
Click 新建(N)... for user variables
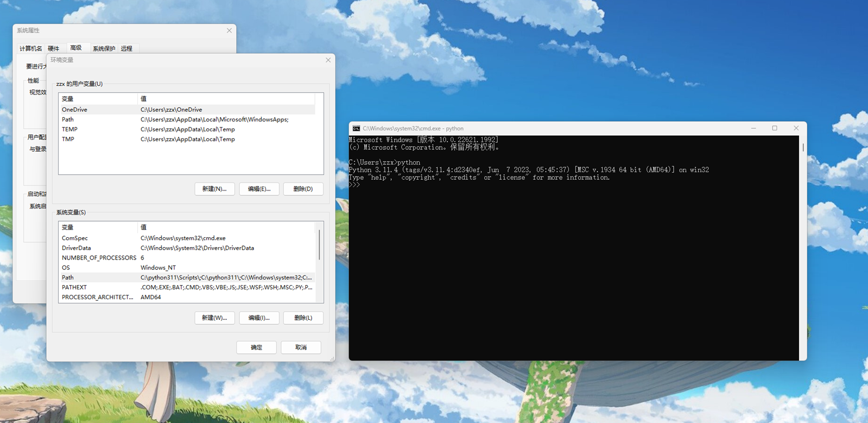pos(214,189)
